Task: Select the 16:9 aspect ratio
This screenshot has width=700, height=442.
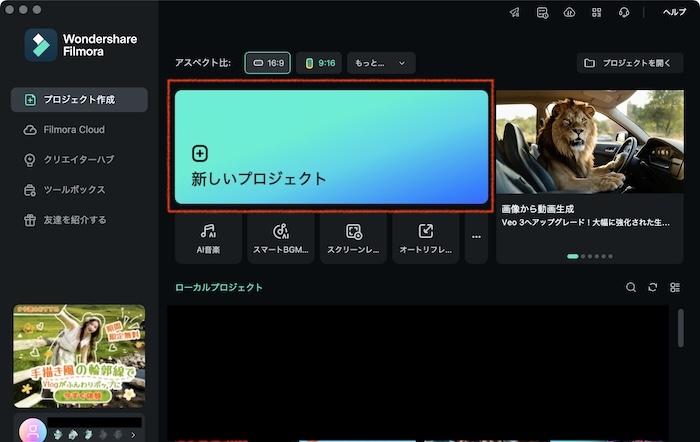Action: tap(269, 63)
